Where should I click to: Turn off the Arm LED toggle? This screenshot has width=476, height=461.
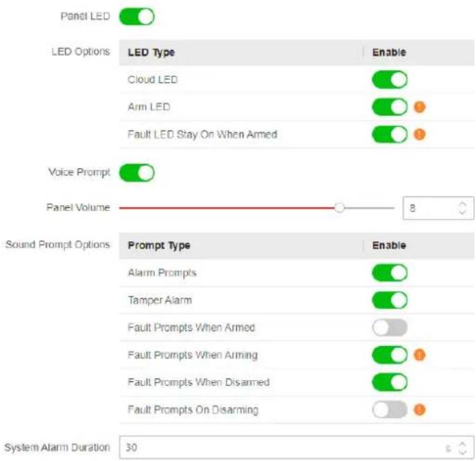tap(390, 107)
